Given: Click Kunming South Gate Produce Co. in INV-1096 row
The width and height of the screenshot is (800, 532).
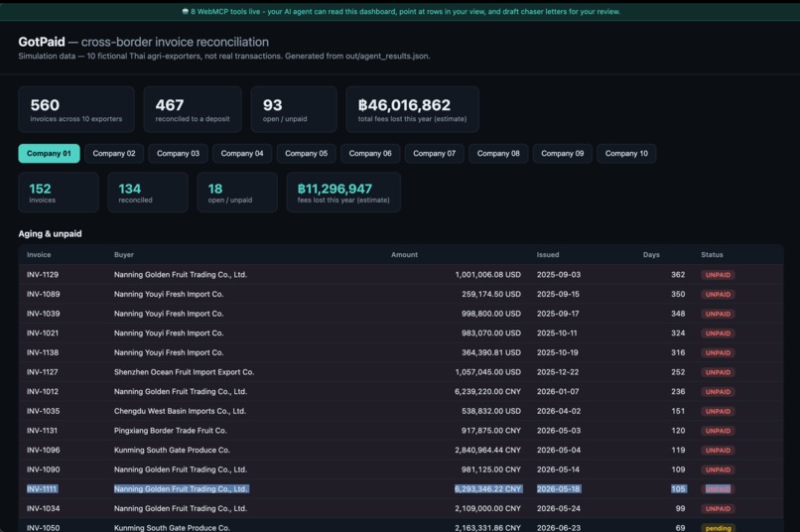Looking at the screenshot, I should click(x=172, y=450).
